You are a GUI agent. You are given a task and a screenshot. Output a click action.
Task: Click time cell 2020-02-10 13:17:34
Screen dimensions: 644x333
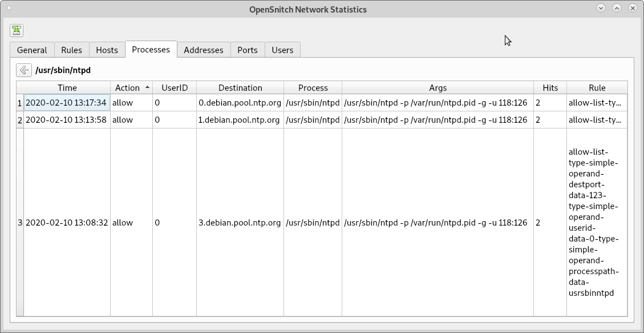click(67, 103)
